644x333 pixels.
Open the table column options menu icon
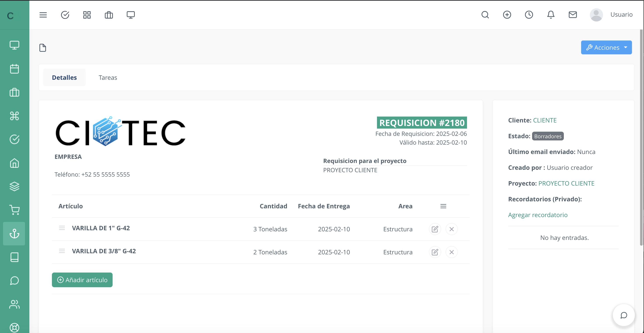pos(443,206)
